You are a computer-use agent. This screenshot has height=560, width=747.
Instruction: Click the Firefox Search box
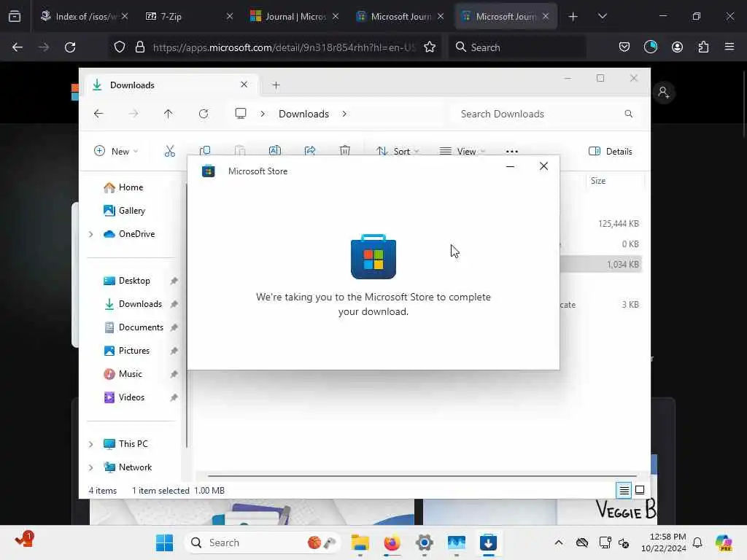pos(517,47)
